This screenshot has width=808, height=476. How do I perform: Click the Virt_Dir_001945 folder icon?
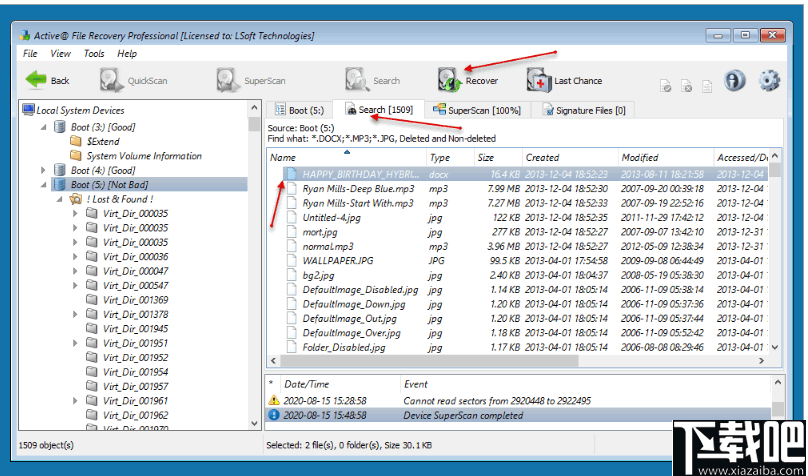pyautogui.click(x=92, y=329)
